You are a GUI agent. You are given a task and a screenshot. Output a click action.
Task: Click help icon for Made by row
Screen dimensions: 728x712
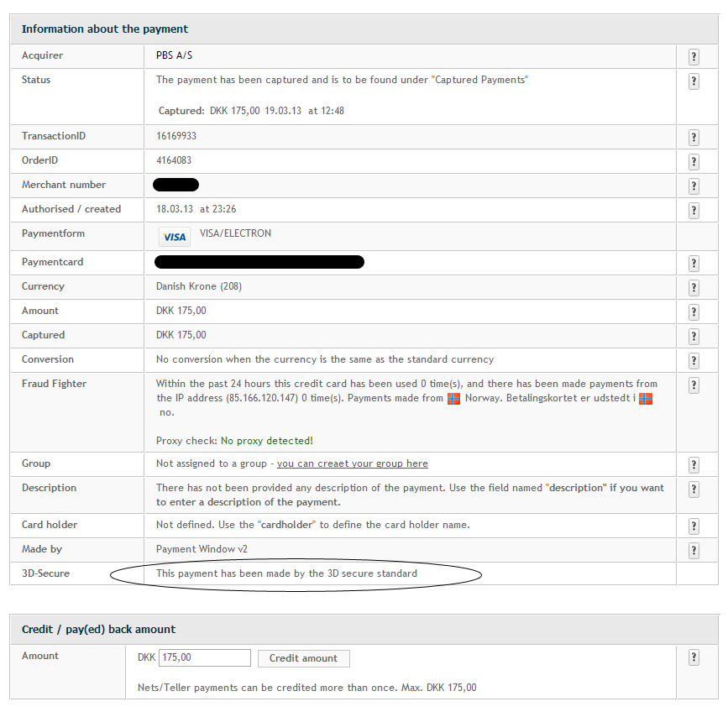694,551
